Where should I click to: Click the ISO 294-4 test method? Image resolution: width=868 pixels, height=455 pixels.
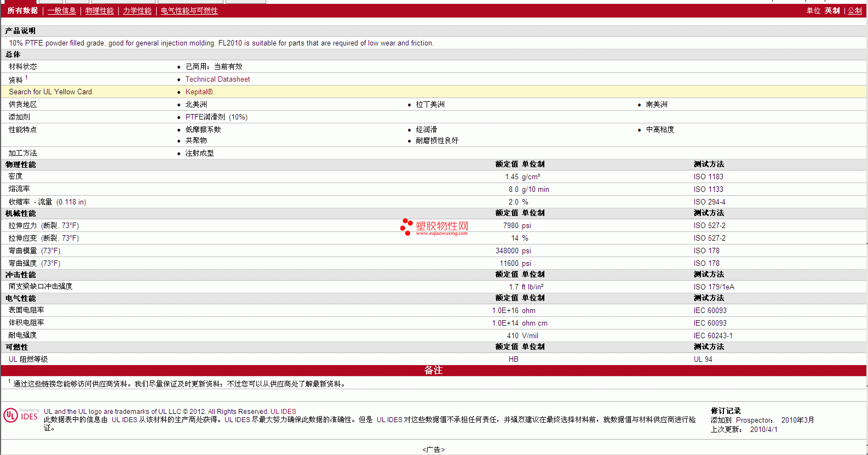[709, 202]
